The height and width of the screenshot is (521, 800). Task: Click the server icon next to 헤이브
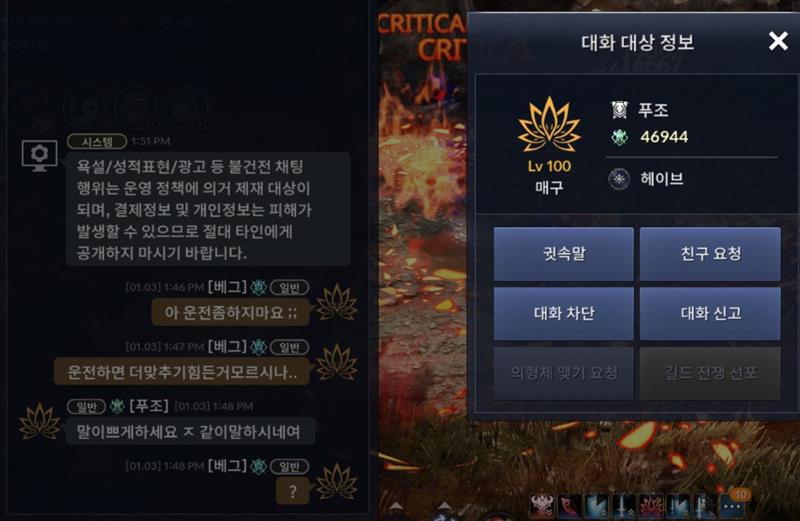click(x=619, y=179)
